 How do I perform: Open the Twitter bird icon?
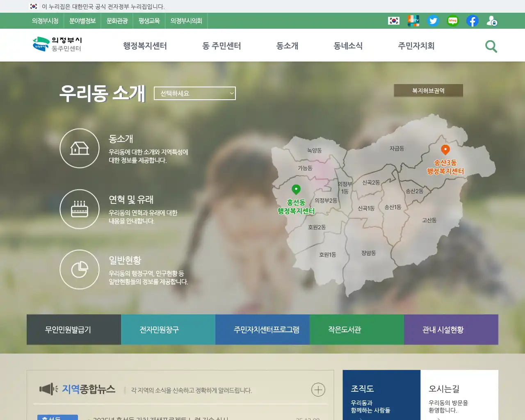[x=433, y=21]
